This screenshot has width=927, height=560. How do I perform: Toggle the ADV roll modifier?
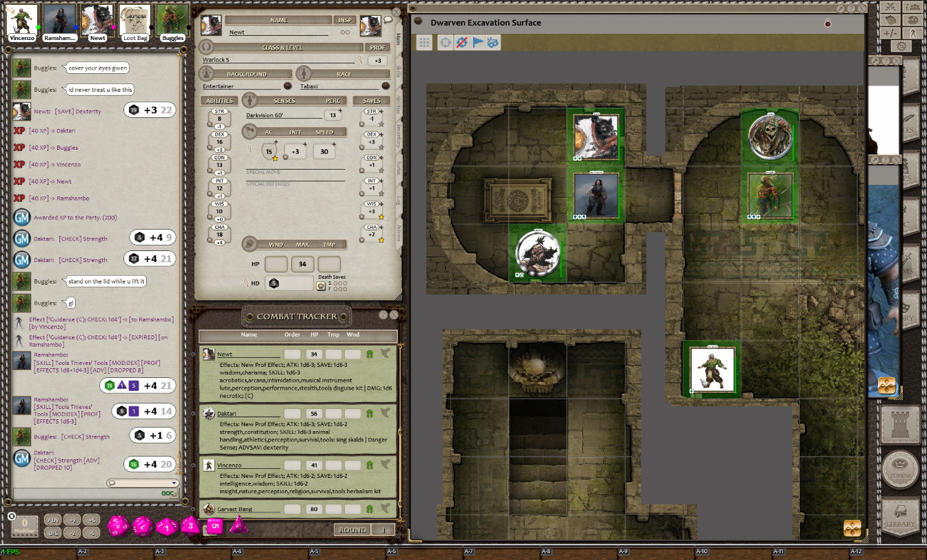(52, 520)
